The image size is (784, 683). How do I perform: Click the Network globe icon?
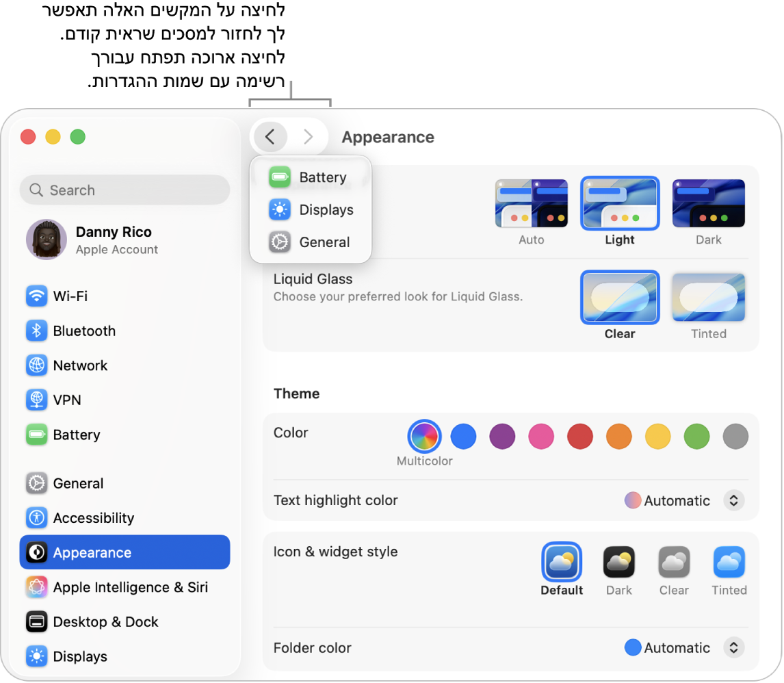[x=36, y=365]
